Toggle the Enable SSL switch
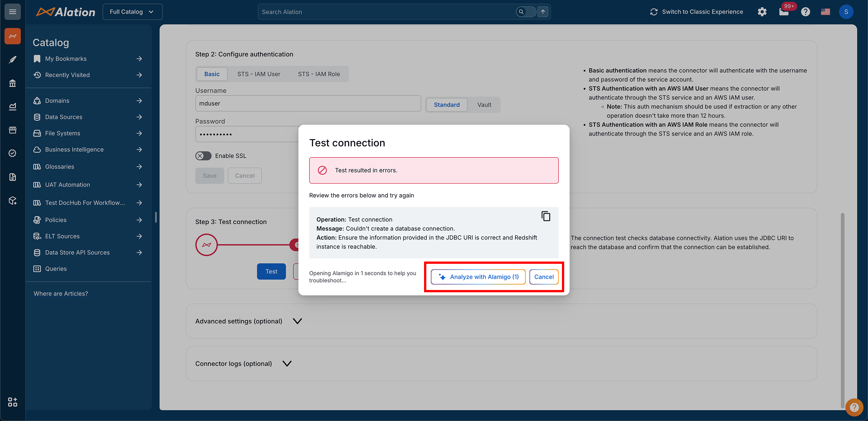The height and width of the screenshot is (421, 868). tap(203, 156)
